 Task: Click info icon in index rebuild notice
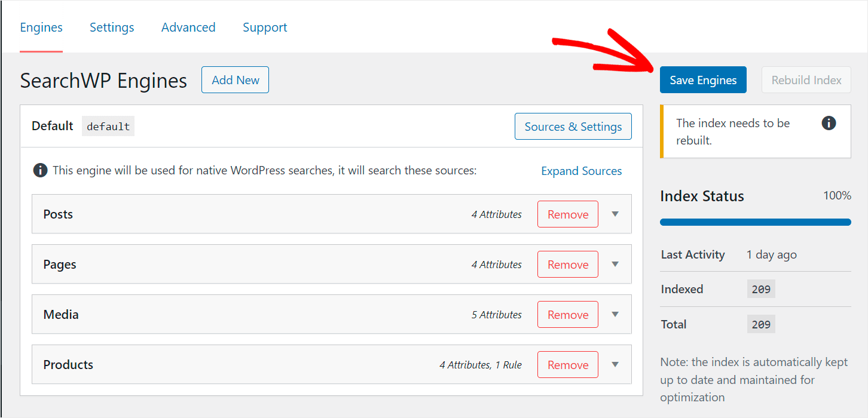pyautogui.click(x=829, y=123)
